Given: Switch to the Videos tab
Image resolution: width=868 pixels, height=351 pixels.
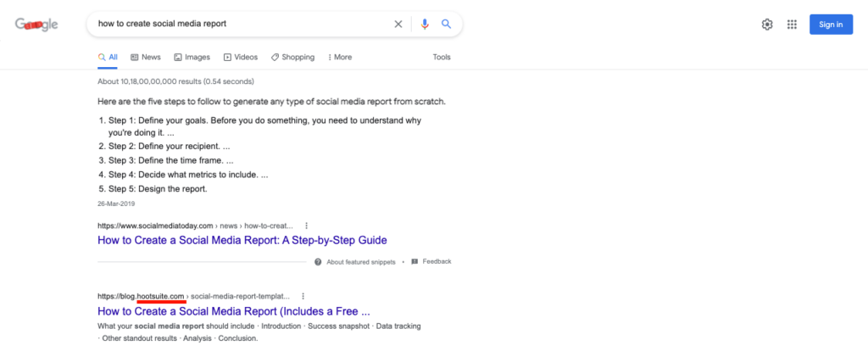Looking at the screenshot, I should tap(241, 58).
